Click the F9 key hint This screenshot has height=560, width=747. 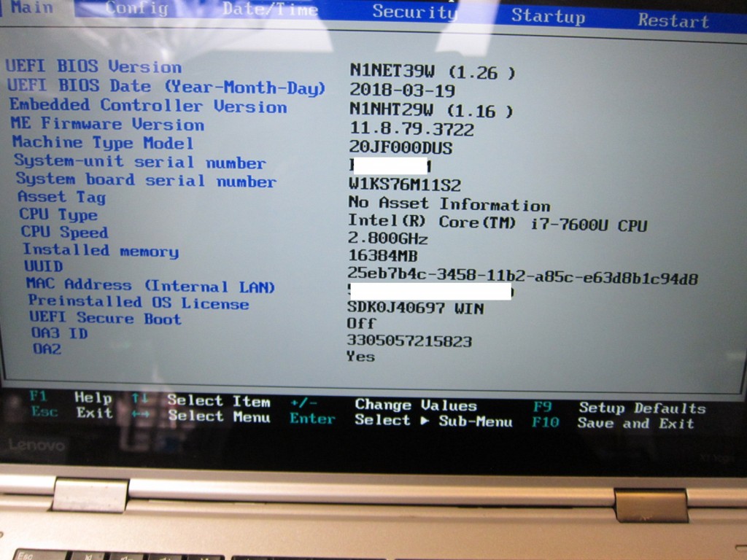point(543,407)
